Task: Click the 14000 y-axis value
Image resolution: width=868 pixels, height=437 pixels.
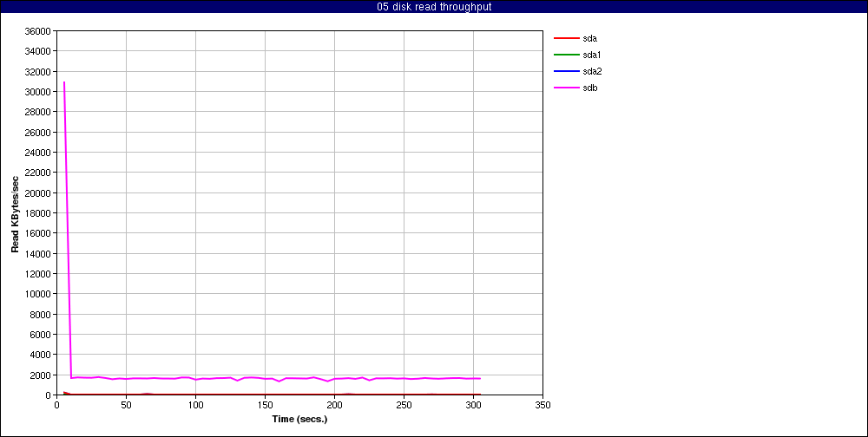Action: click(x=38, y=253)
